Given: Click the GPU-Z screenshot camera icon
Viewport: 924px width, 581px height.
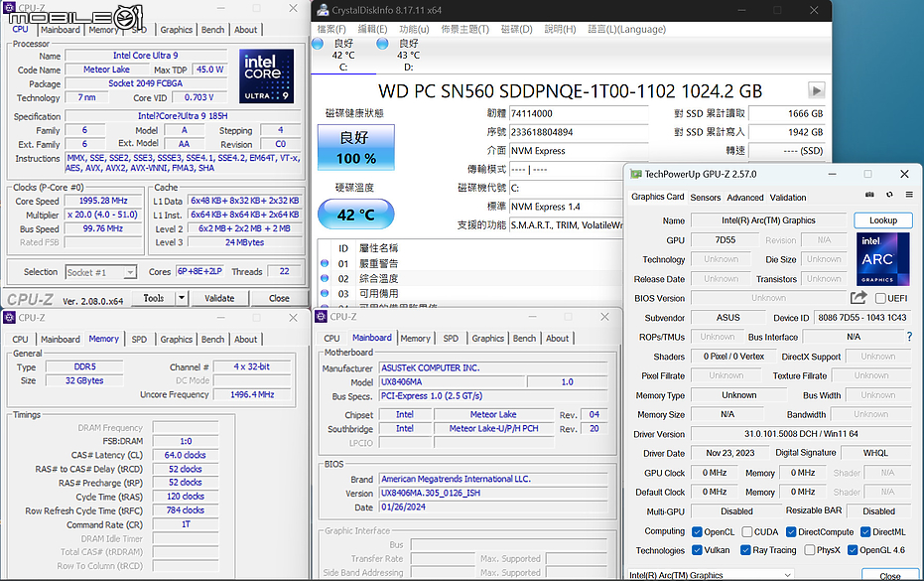Looking at the screenshot, I should point(869,195).
